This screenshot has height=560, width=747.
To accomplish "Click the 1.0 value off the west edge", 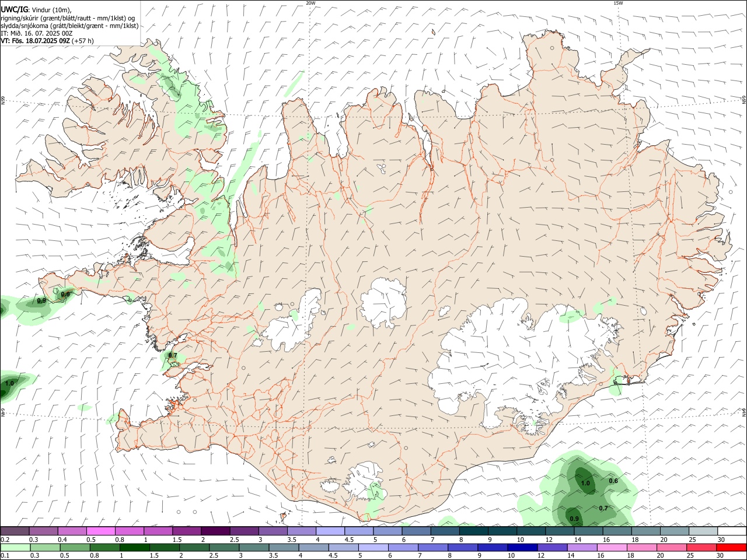I will 9,383.
